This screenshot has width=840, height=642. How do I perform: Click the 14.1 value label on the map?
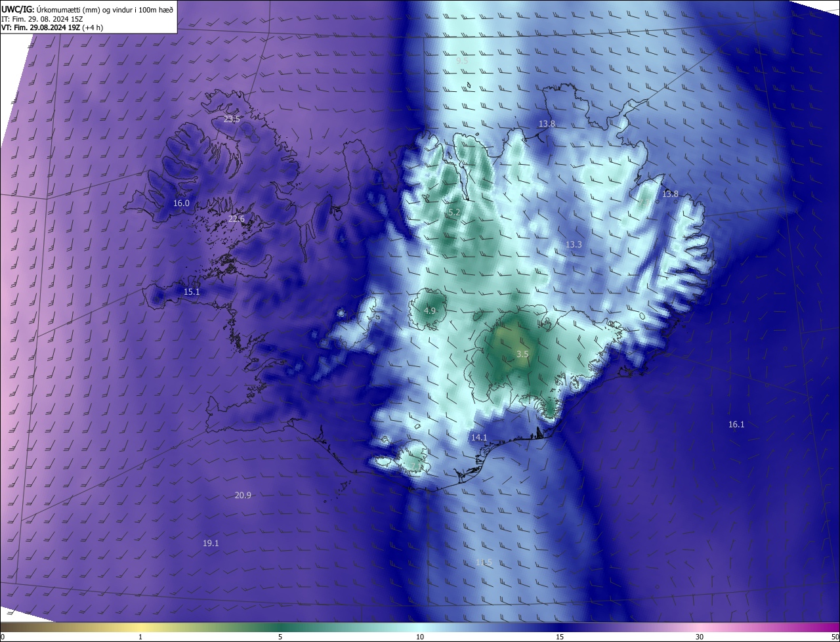(479, 438)
